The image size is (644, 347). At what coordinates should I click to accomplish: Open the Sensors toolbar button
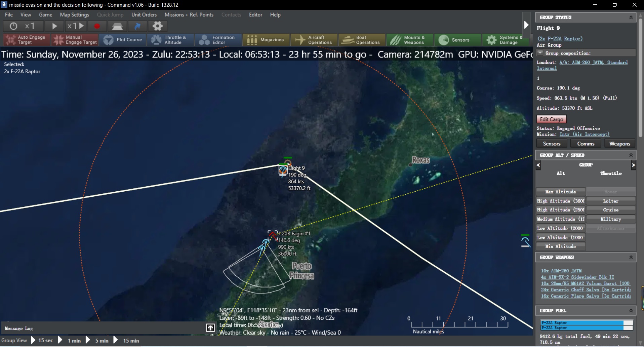(457, 40)
